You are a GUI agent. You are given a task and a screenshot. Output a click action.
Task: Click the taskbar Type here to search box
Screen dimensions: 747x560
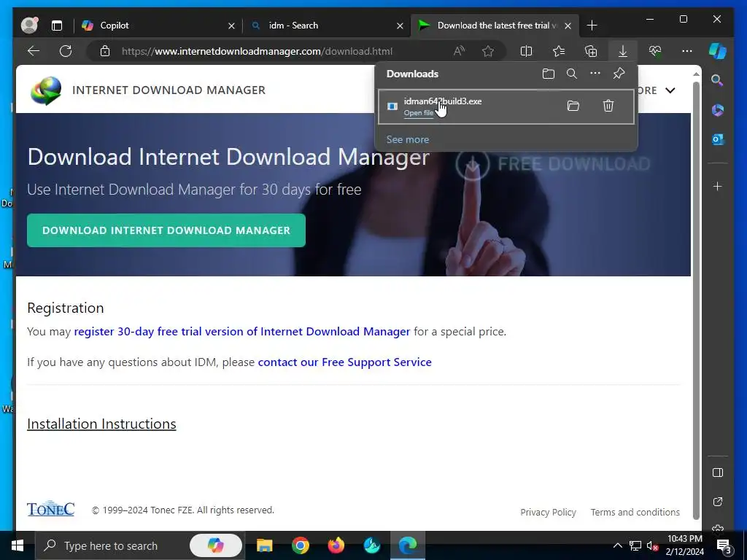coord(112,545)
